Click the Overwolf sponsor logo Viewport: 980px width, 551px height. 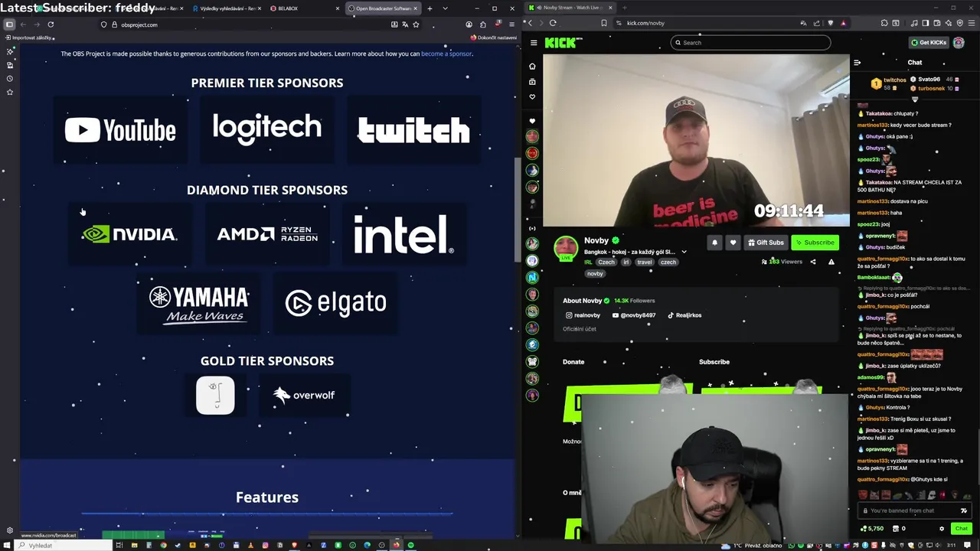(304, 396)
